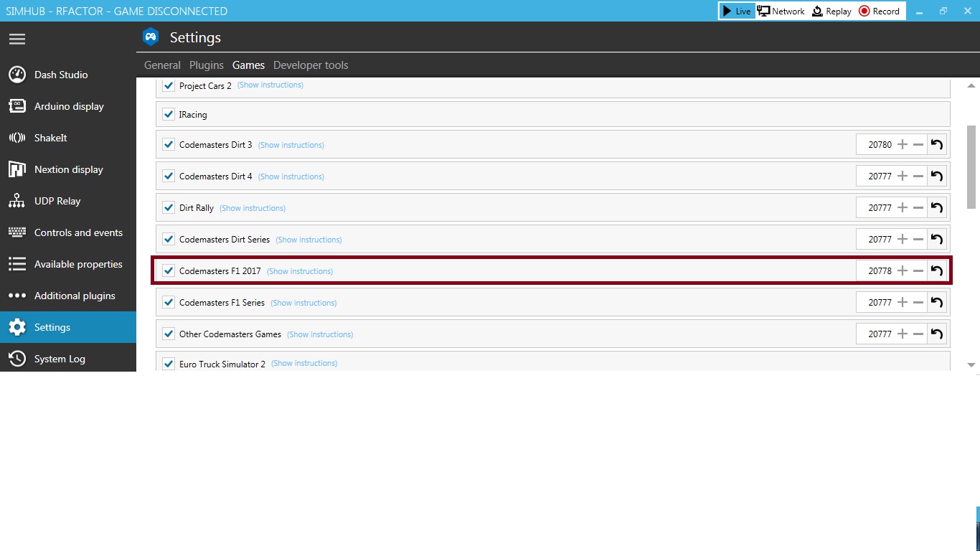Image resolution: width=980 pixels, height=551 pixels.
Task: Open System Log section
Action: click(x=68, y=357)
